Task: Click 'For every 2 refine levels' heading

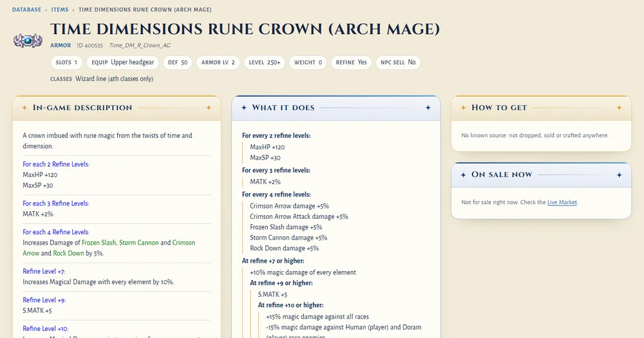Action: coord(276,136)
